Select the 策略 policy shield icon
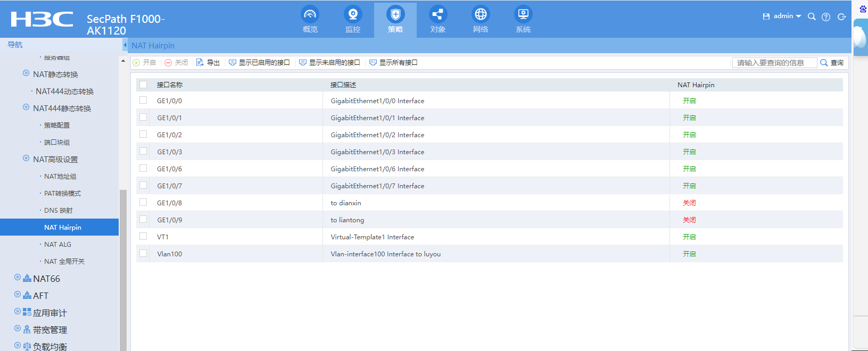868x351 pixels. click(395, 14)
